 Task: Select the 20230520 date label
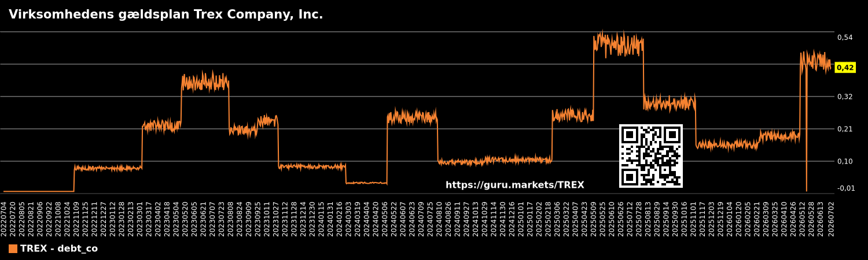click(185, 218)
